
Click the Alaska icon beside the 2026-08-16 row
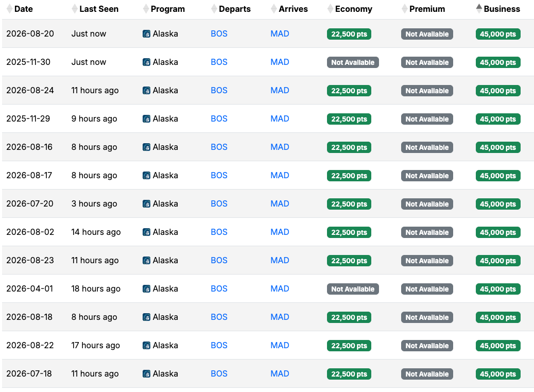coord(146,147)
